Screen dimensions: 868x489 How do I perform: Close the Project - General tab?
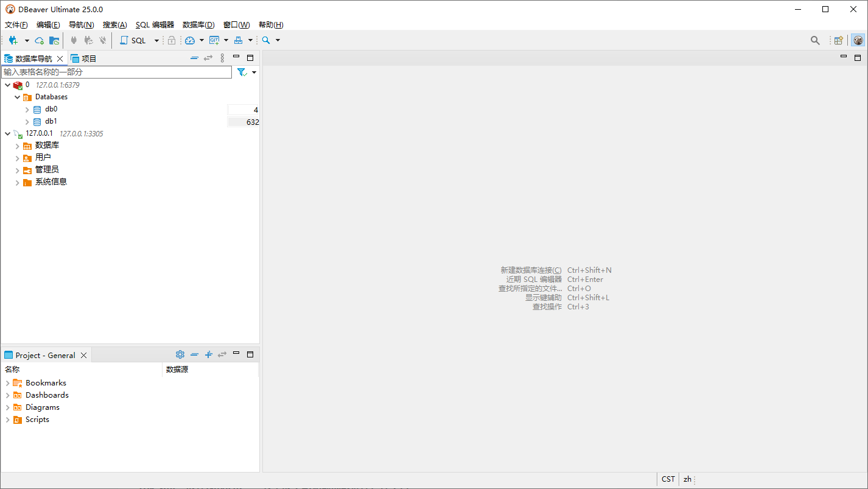pos(84,355)
